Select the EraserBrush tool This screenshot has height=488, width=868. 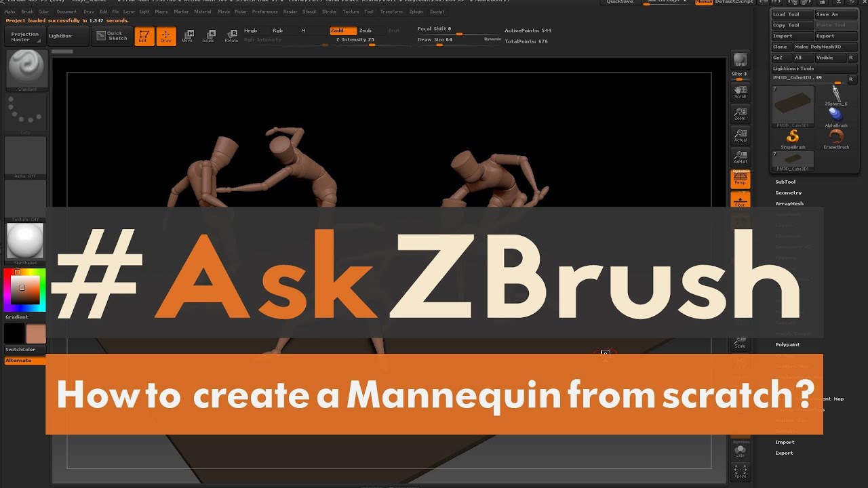click(836, 139)
